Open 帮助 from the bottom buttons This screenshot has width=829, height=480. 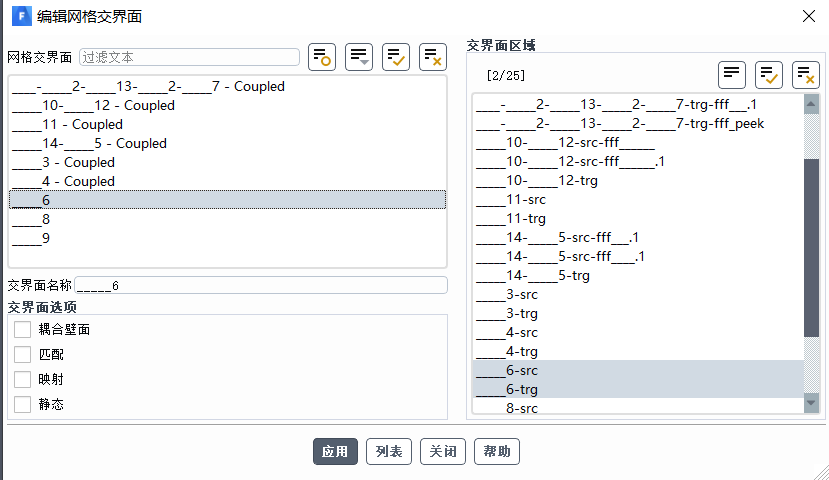pyautogui.click(x=497, y=452)
